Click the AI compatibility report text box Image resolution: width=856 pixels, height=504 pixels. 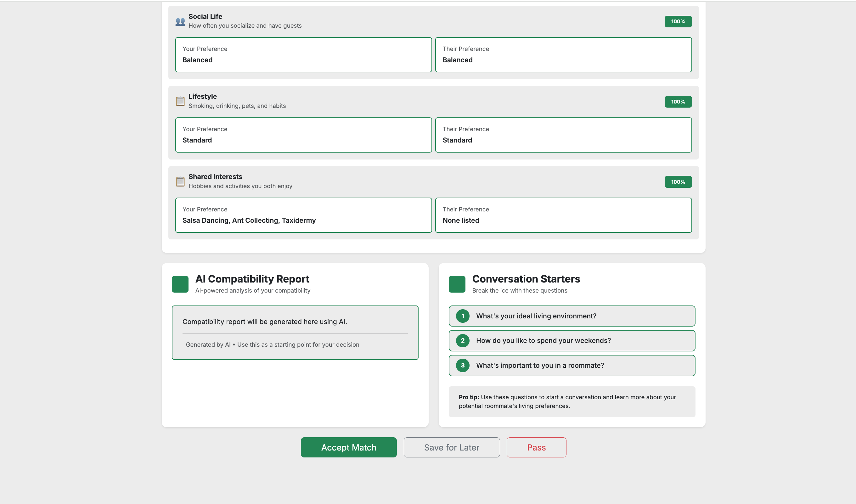pos(295,333)
